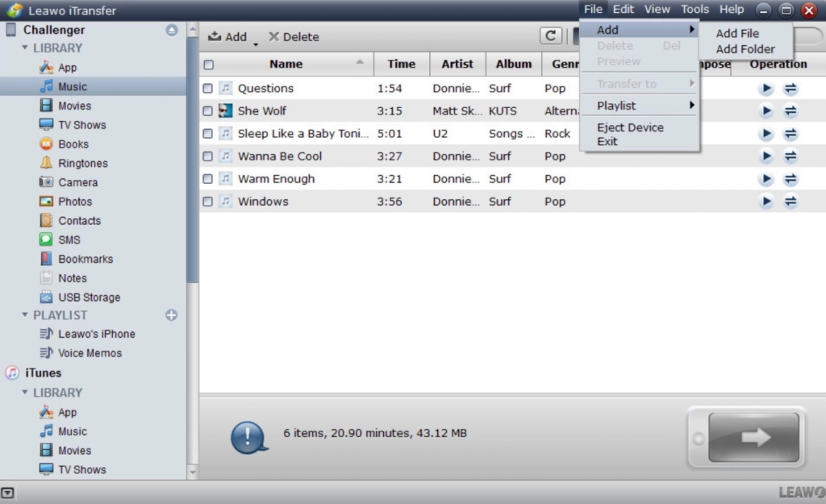The height and width of the screenshot is (504, 826).
Task: Click the sidebar vertical scrollbar
Action: pos(192,161)
